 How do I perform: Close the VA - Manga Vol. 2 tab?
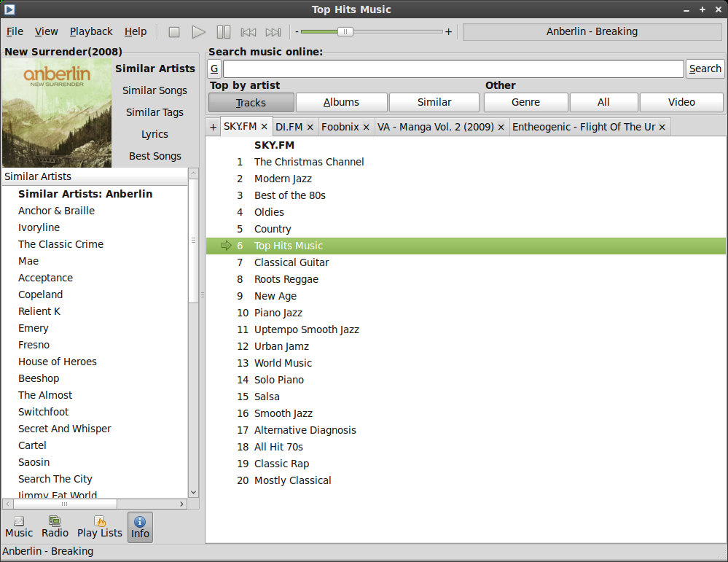click(x=501, y=127)
